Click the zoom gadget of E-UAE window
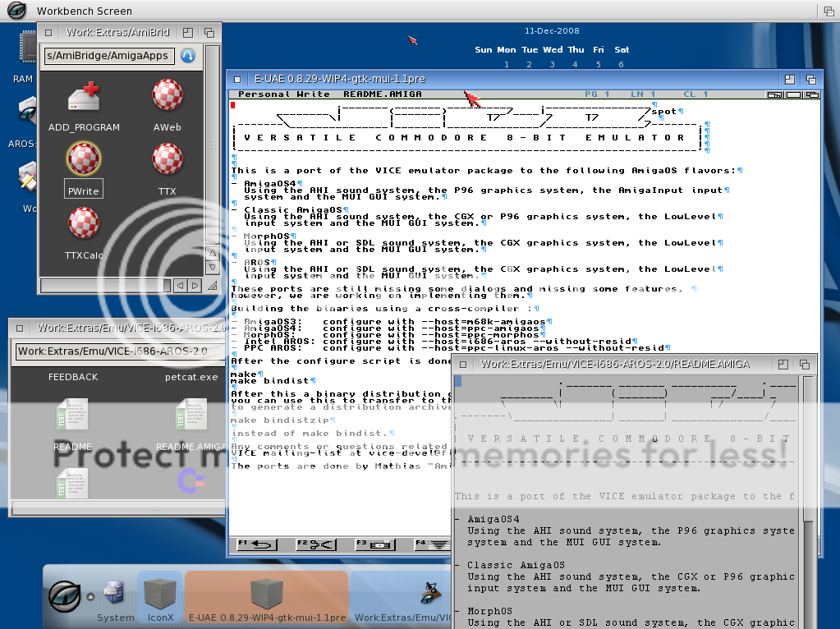The height and width of the screenshot is (629, 840). (x=790, y=80)
